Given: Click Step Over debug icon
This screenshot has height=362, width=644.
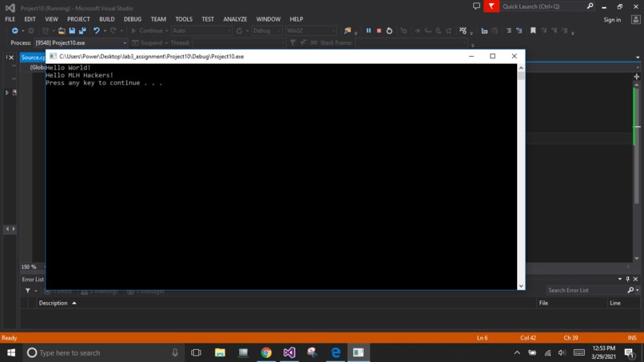Looking at the screenshot, I should point(439,31).
